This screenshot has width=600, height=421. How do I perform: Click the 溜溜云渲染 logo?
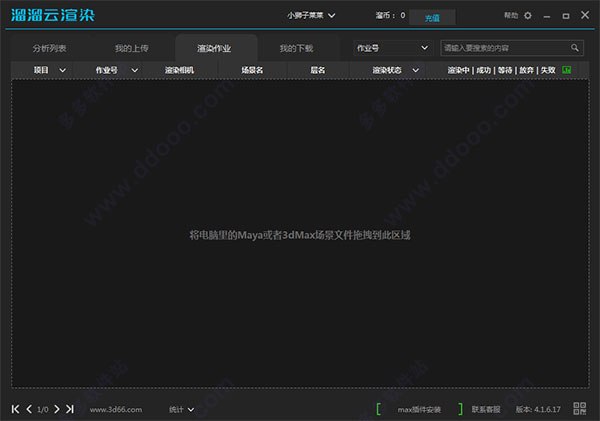53,15
